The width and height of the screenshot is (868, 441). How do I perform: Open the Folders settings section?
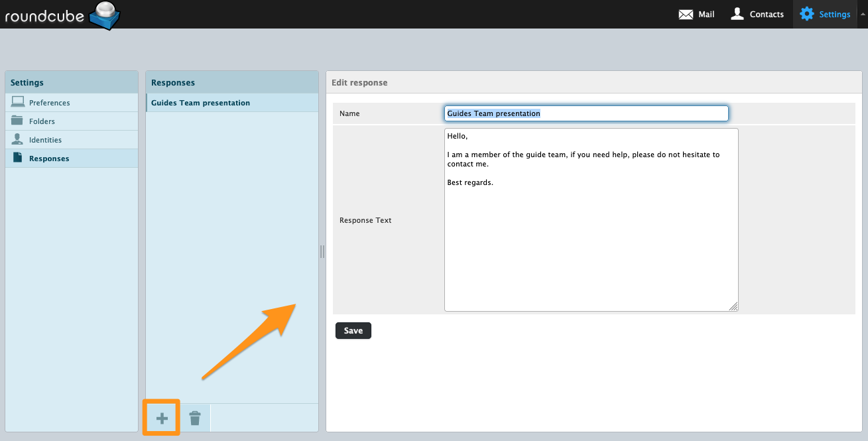42,121
